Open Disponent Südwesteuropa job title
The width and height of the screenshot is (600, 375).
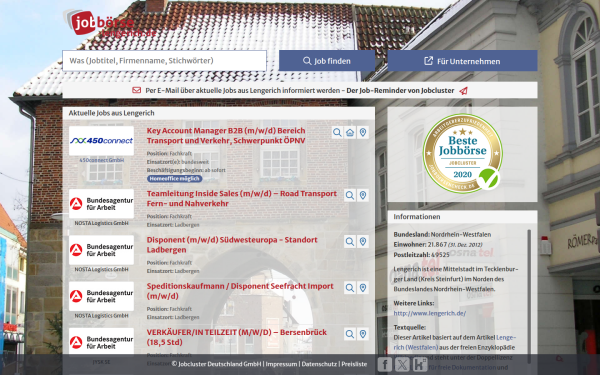click(232, 245)
